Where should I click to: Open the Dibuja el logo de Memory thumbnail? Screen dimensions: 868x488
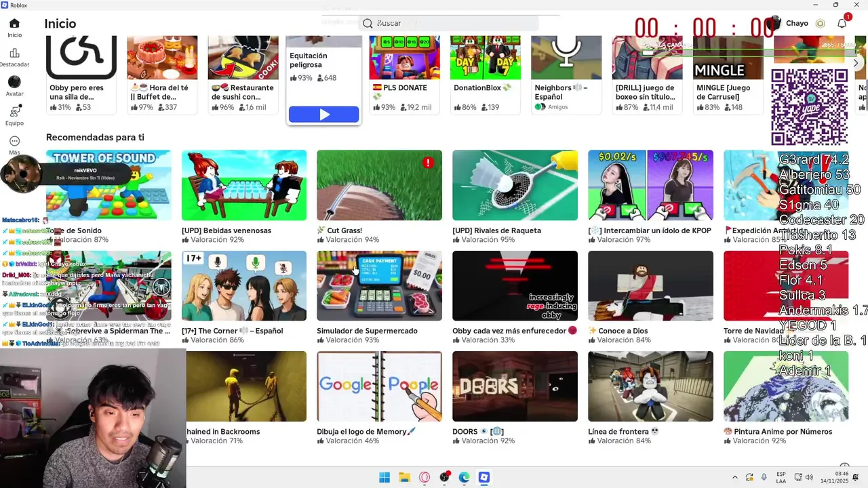tap(380, 386)
